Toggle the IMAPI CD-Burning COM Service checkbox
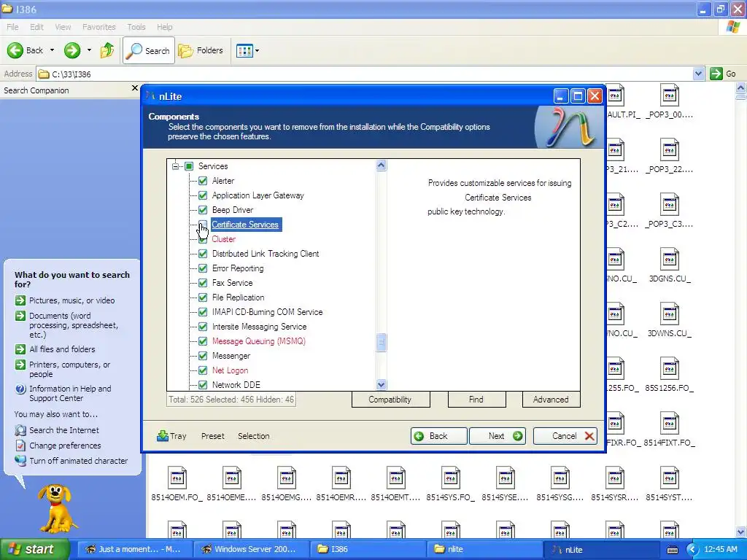747x560 pixels. point(203,312)
